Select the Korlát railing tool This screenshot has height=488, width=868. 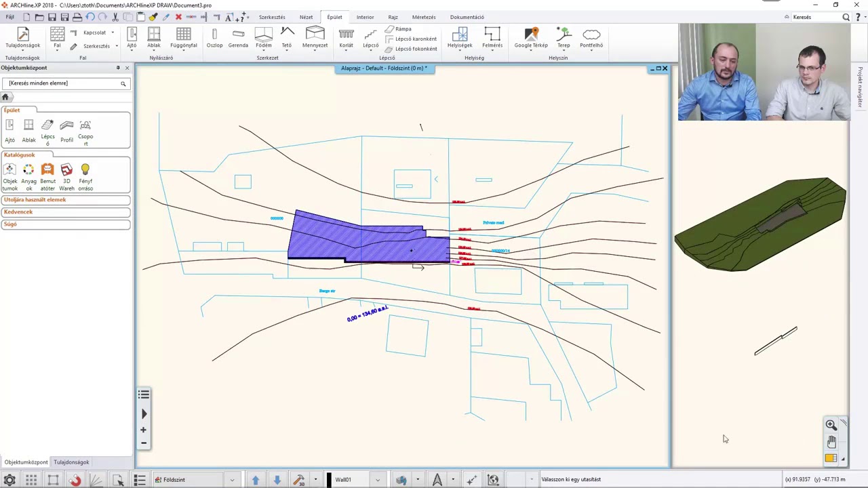point(346,38)
